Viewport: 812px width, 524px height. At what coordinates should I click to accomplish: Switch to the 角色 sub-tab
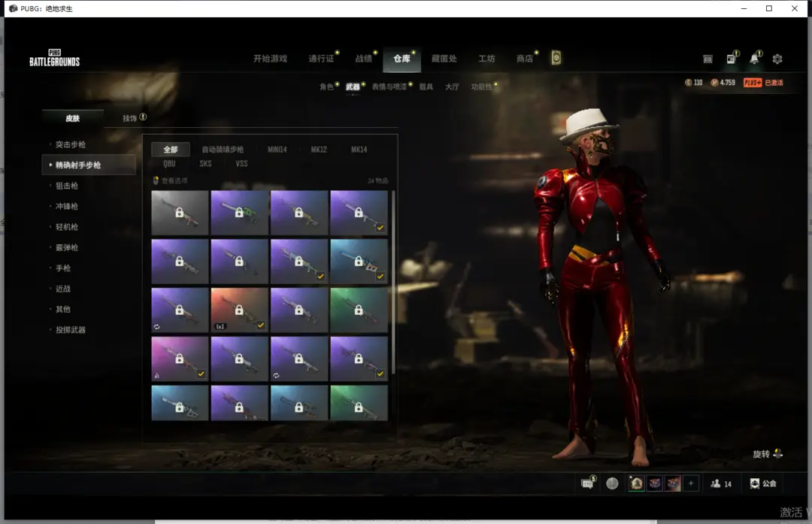[326, 86]
